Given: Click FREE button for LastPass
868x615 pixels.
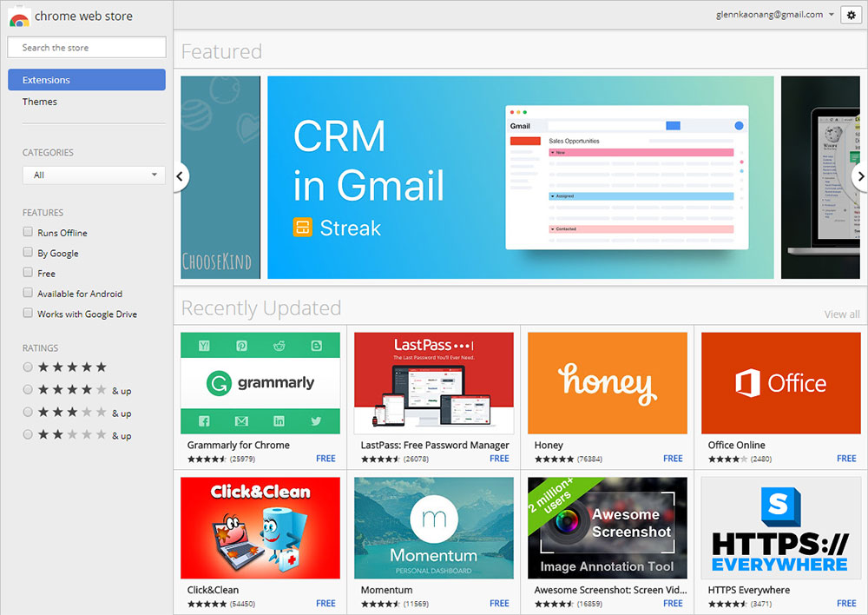Looking at the screenshot, I should pos(499,459).
